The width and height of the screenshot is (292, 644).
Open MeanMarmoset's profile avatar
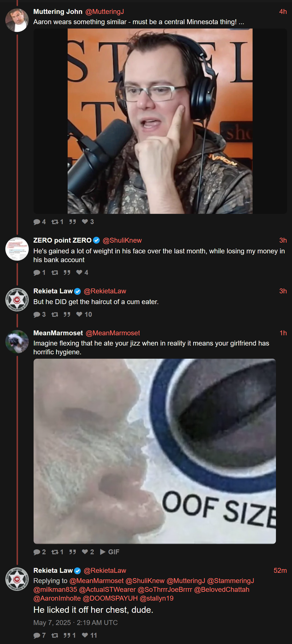pos(17,341)
